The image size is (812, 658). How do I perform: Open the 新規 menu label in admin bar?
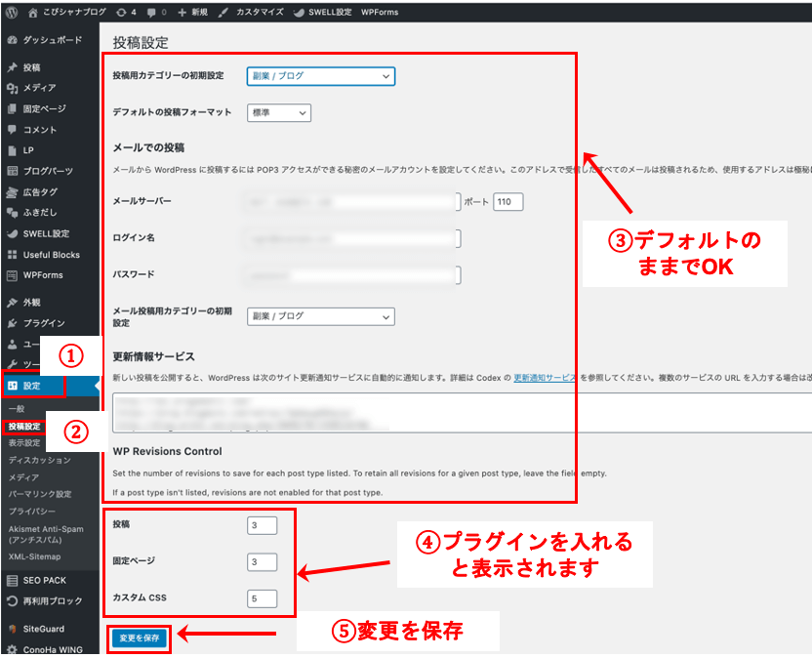(199, 13)
